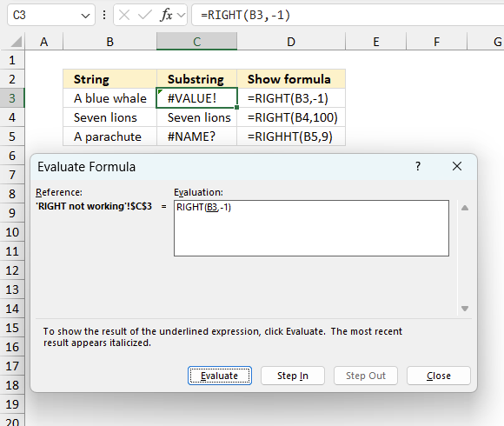Expand the dropdown next to fx
The image size is (504, 426).
click(x=181, y=15)
